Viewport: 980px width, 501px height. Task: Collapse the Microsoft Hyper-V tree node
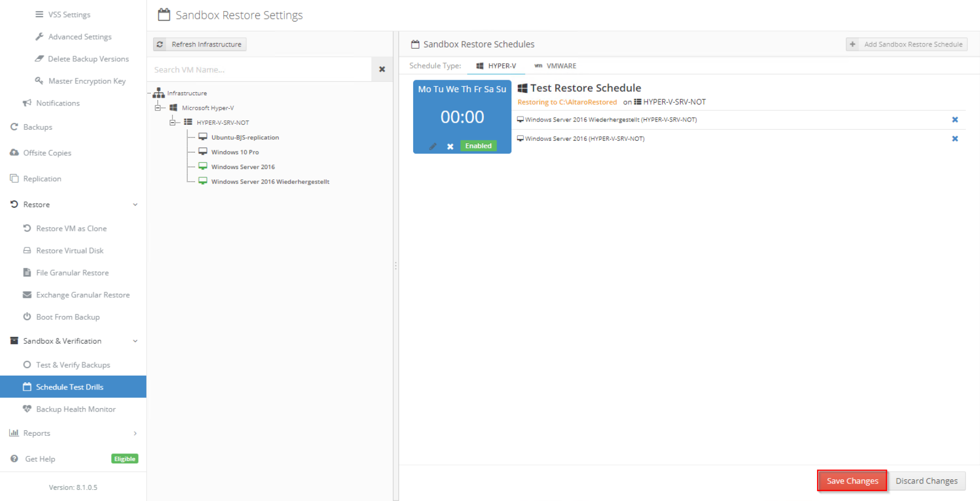coord(157,108)
